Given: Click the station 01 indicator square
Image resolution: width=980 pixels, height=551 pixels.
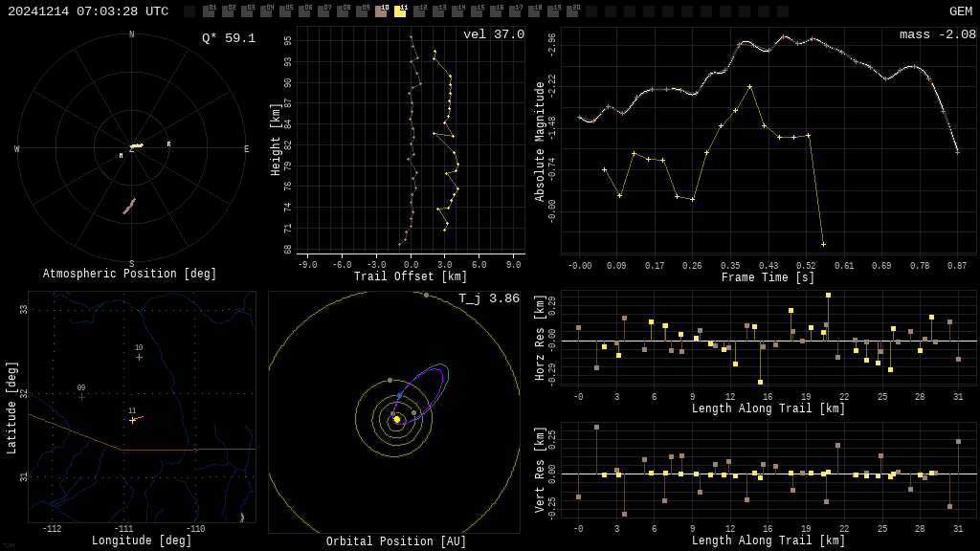Looking at the screenshot, I should click(209, 11).
